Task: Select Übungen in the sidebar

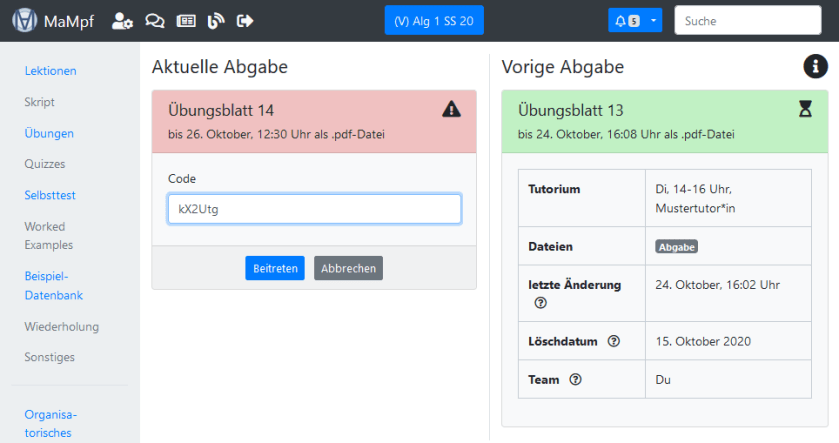Action: click(x=49, y=133)
